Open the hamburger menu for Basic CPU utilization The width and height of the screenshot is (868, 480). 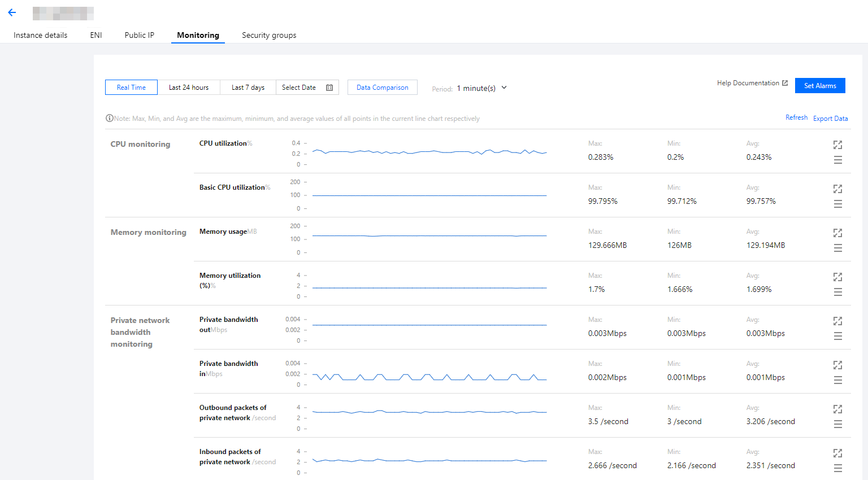[x=837, y=204]
